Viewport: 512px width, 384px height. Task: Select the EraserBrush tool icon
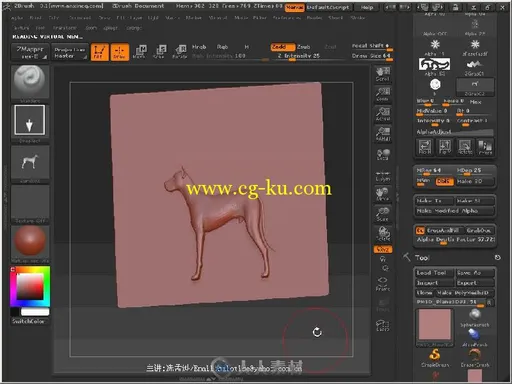click(x=475, y=358)
